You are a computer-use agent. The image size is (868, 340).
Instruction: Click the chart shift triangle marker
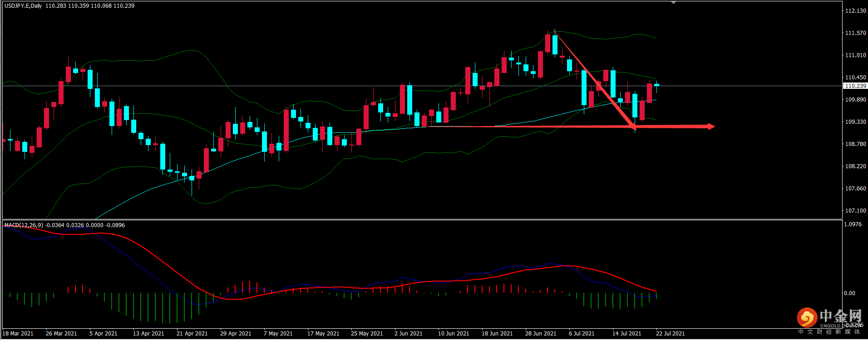[673, 3]
